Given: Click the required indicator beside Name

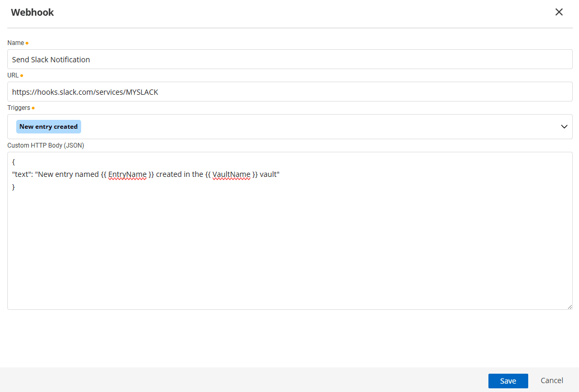Looking at the screenshot, I should [28, 42].
